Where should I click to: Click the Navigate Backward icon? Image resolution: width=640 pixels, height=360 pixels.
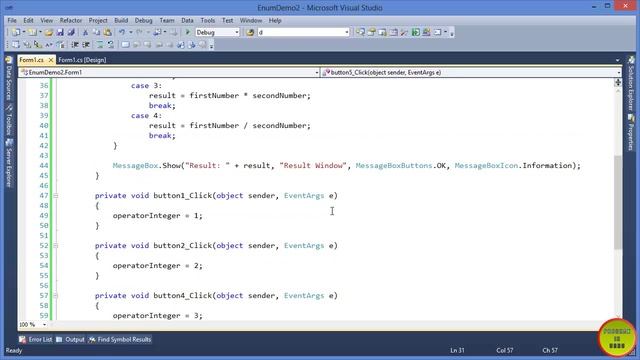point(157,32)
